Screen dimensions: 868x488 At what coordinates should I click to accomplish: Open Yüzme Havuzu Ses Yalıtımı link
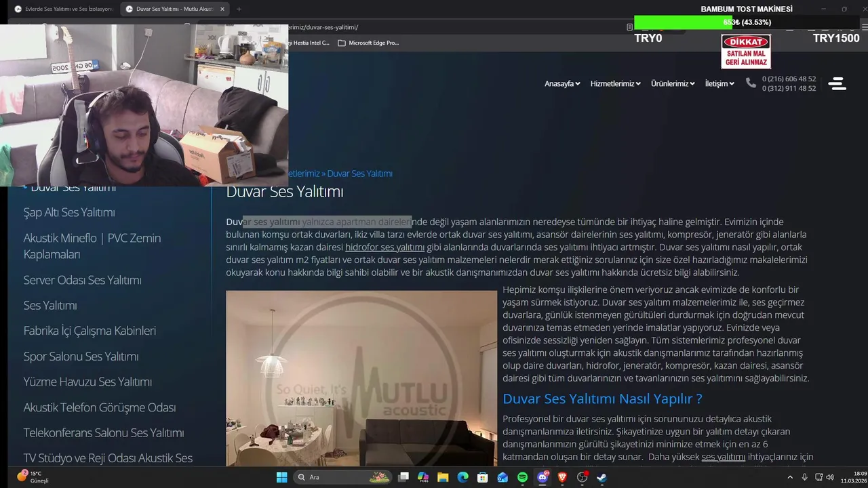coord(87,382)
